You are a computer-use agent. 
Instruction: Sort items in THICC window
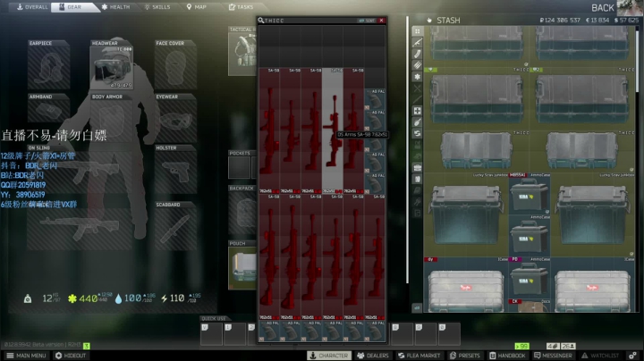click(x=366, y=20)
